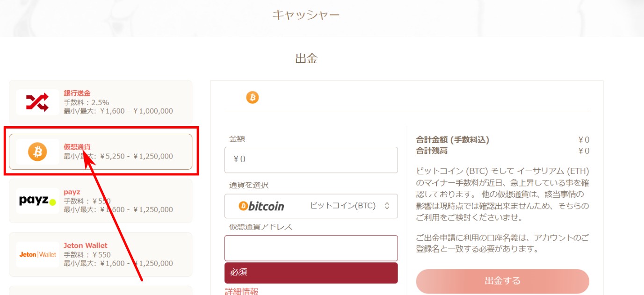Click the 合計金額 (手数料込) total line
This screenshot has height=295, width=644.
click(x=502, y=140)
